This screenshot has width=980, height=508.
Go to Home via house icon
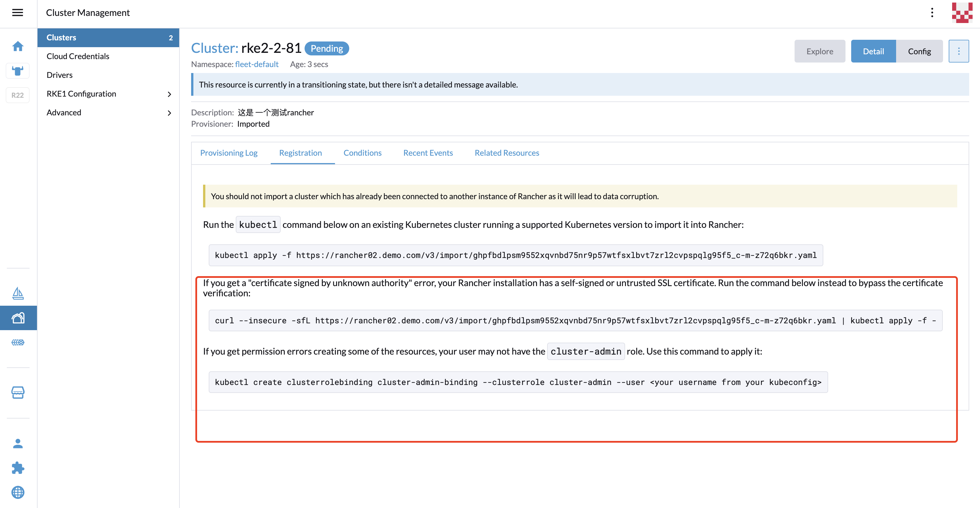click(18, 46)
